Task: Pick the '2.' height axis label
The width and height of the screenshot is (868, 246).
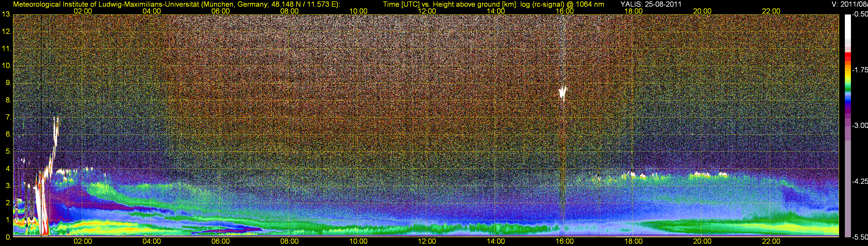Action: point(9,203)
